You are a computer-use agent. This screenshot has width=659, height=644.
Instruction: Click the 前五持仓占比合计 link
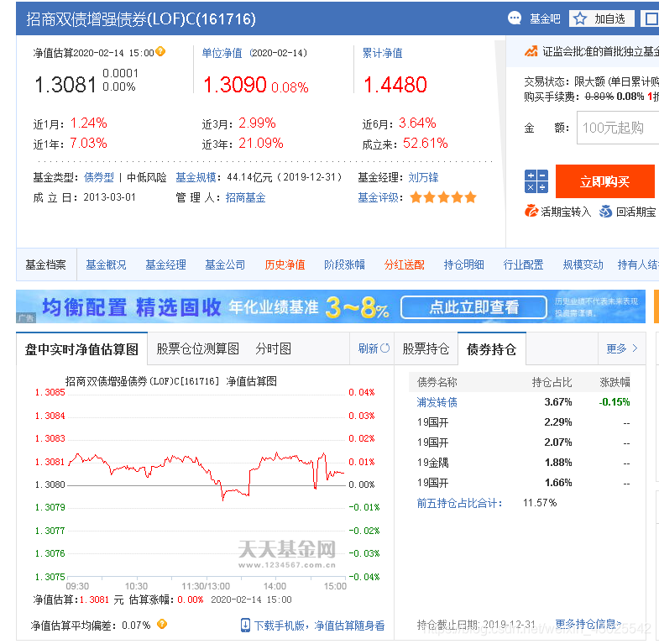pos(459,503)
